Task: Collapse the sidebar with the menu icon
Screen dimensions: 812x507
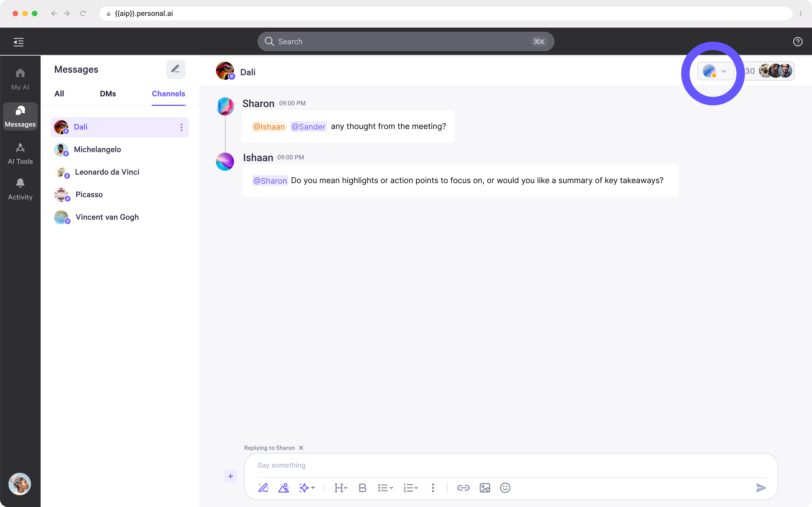Action: (18, 42)
